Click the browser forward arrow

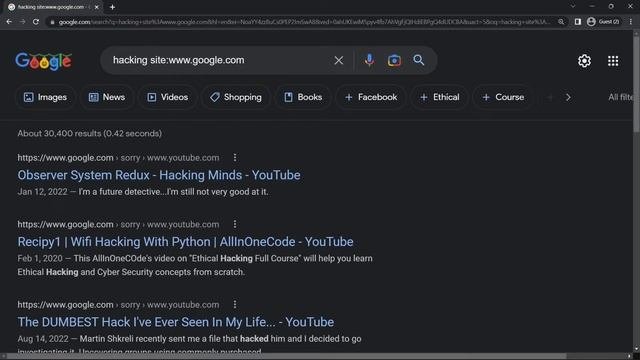tap(22, 22)
